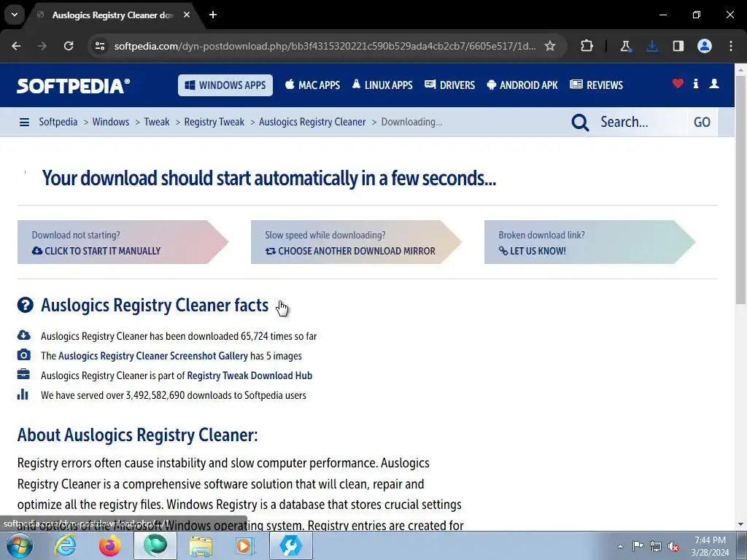The height and width of the screenshot is (560, 747).
Task: Click to start download manually
Action: pos(123,242)
